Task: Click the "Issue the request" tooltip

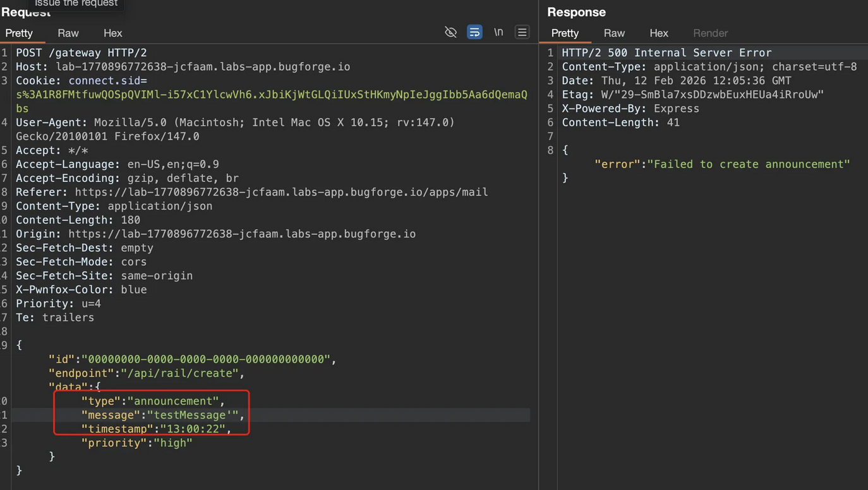Action: pyautogui.click(x=76, y=4)
